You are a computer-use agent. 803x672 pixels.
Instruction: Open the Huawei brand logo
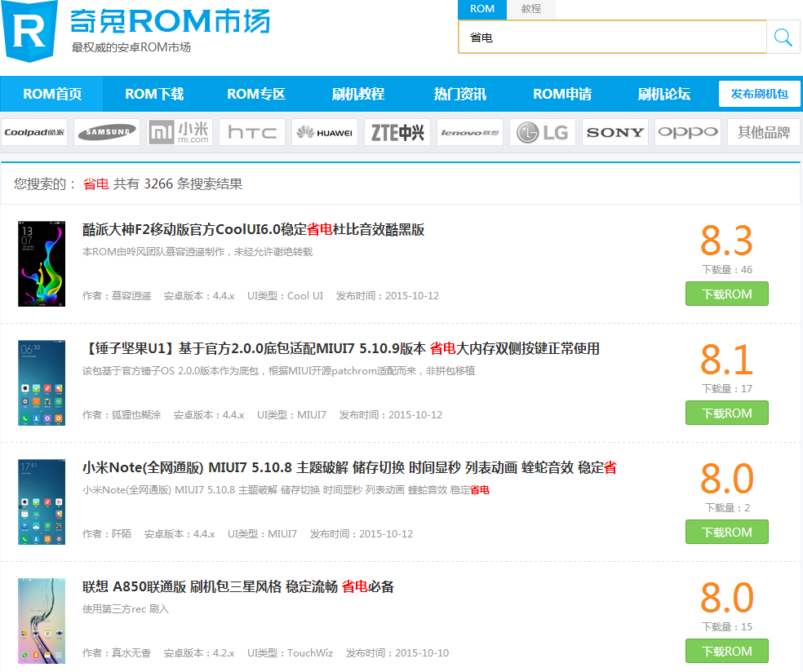pos(325,133)
